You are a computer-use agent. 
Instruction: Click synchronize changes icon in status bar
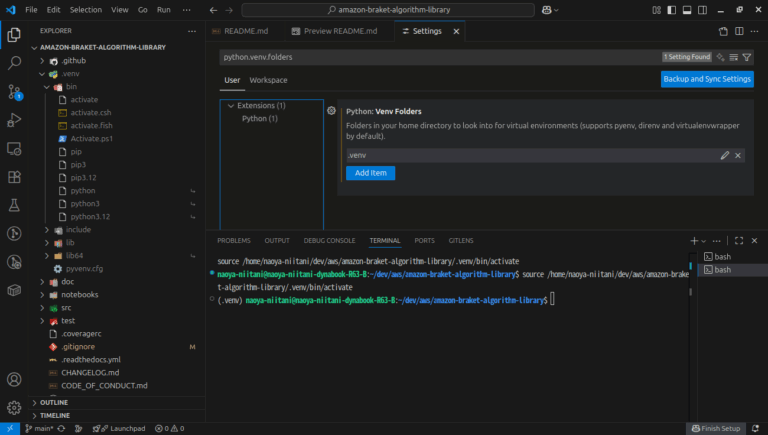61,429
